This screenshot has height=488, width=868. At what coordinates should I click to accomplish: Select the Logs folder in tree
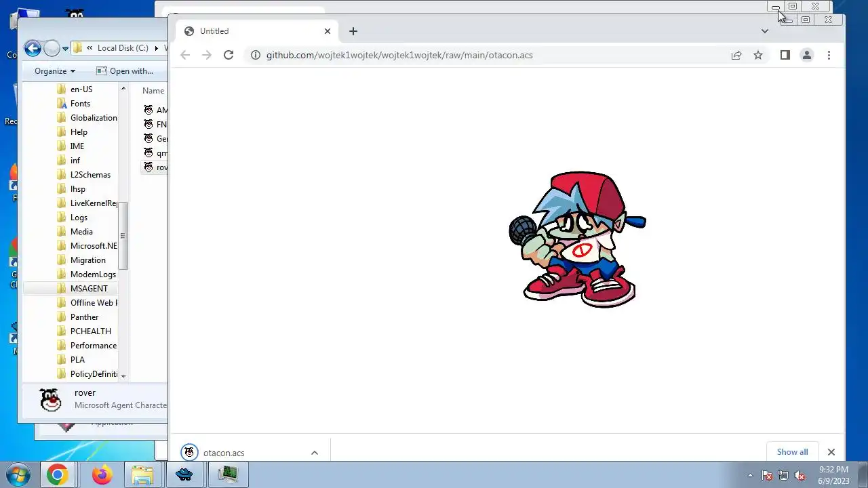79,217
